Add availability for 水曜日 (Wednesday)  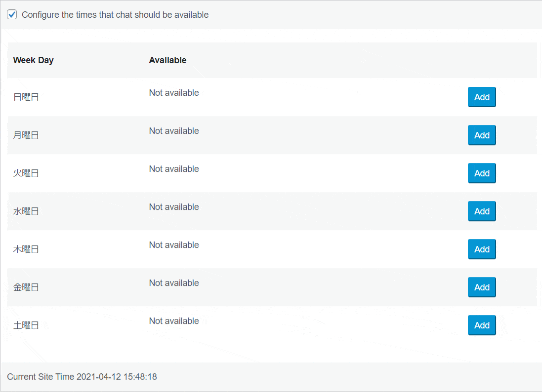pos(482,211)
